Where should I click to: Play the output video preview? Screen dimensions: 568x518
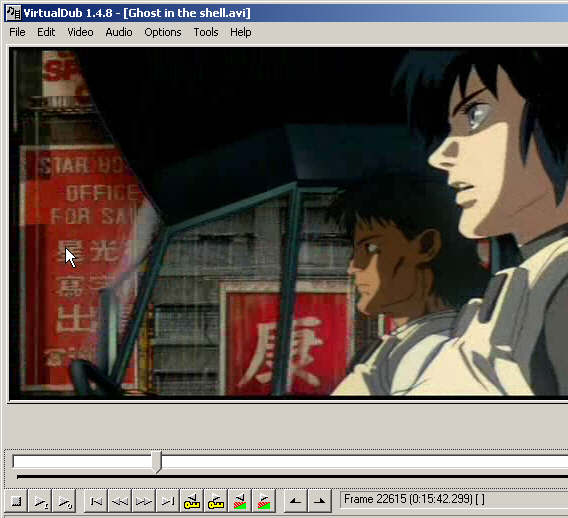click(x=64, y=501)
